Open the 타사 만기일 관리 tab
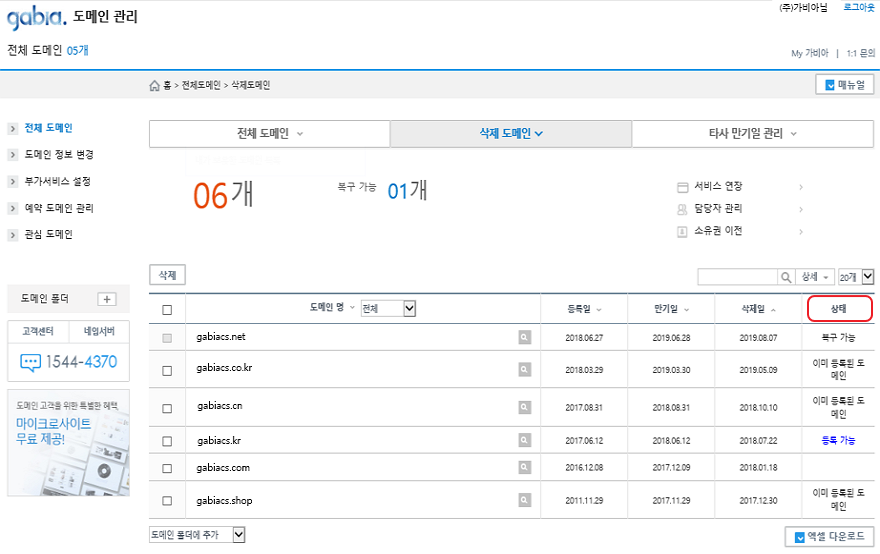The width and height of the screenshot is (880, 554). (x=753, y=134)
